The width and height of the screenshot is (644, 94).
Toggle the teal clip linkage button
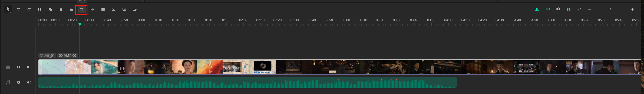(x=548, y=9)
